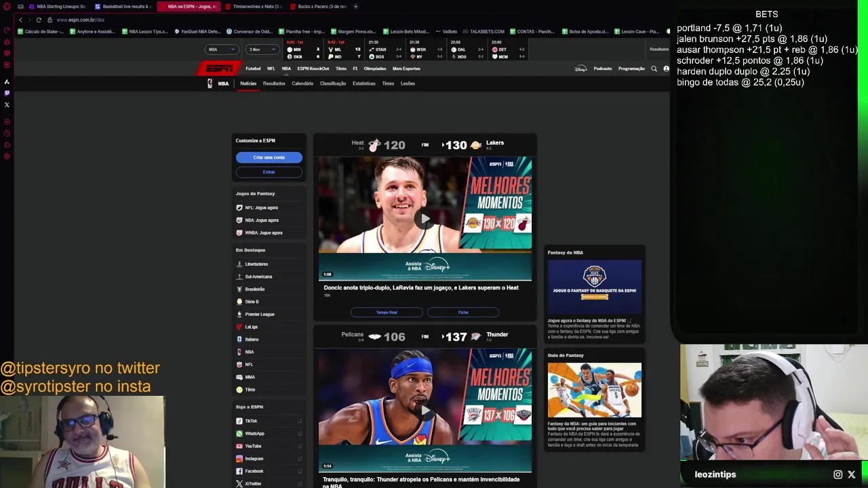Click the browser forward arrow
The height and width of the screenshot is (488, 868).
[x=29, y=20]
